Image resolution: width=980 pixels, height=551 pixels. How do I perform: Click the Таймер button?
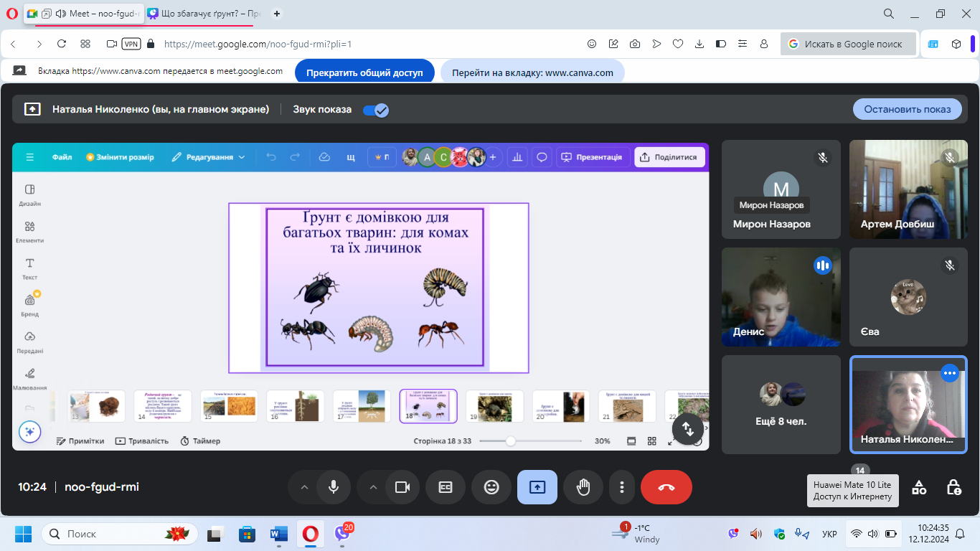click(x=200, y=441)
